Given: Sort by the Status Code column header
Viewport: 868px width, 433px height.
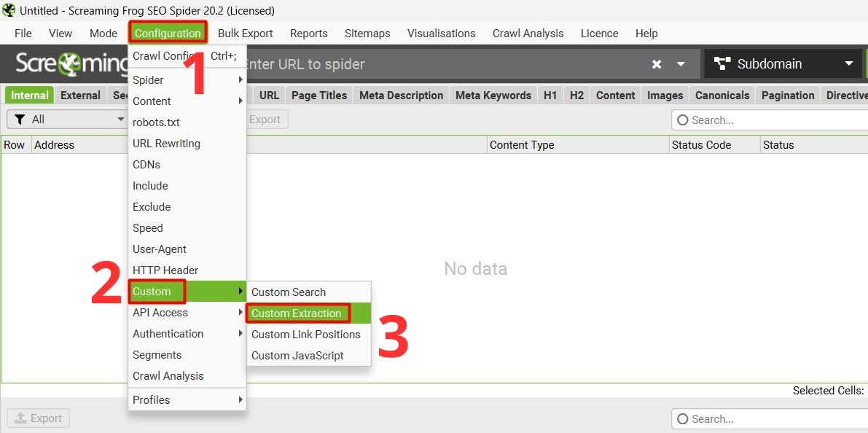Looking at the screenshot, I should pyautogui.click(x=714, y=145).
